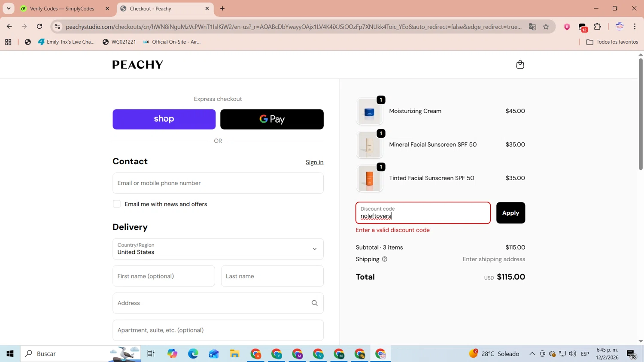
Task: Go forward in browser history
Action: (24, 27)
